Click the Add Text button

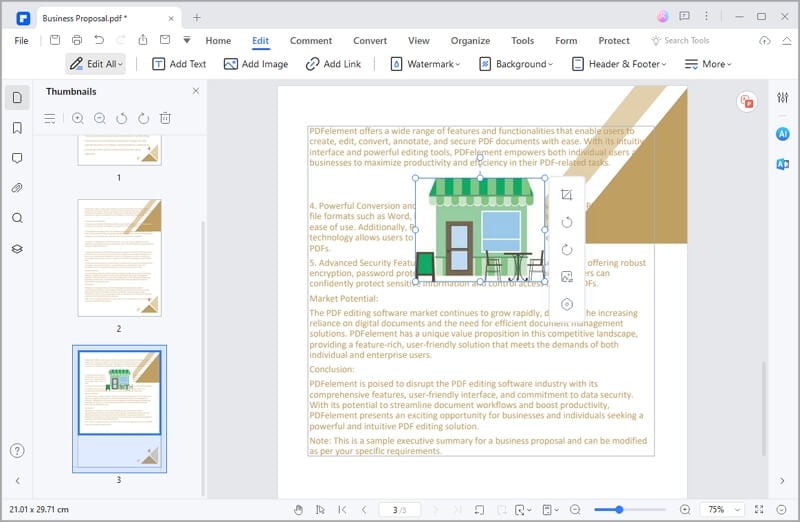(179, 64)
